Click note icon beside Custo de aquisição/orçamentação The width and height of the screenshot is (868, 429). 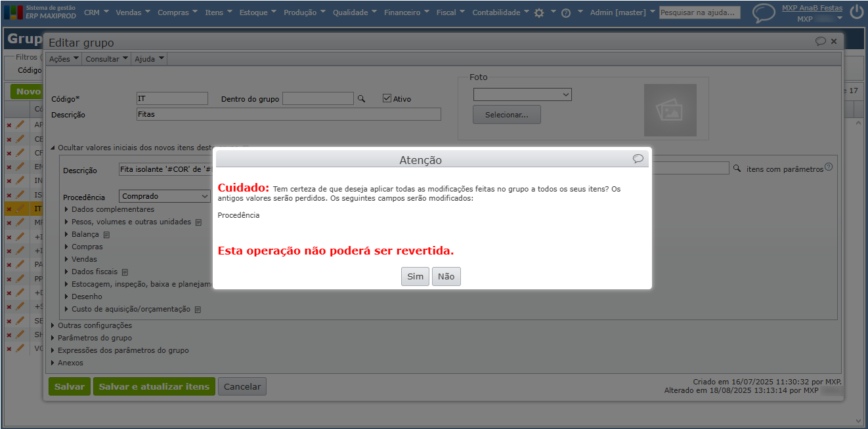[198, 310]
